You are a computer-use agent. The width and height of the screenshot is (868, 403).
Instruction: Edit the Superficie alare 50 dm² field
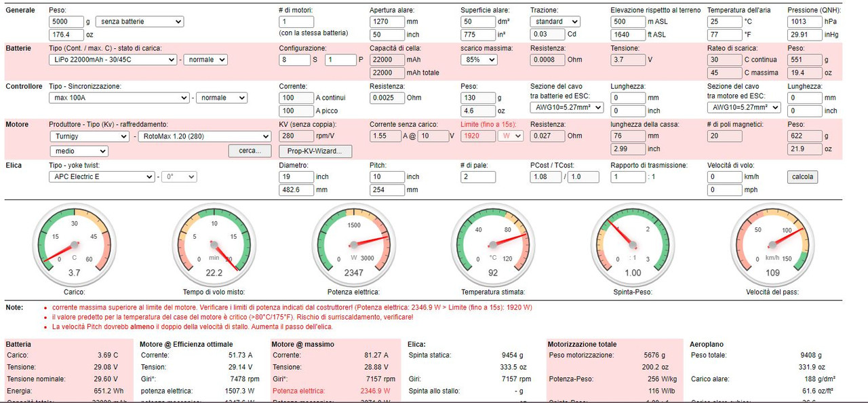pos(478,22)
